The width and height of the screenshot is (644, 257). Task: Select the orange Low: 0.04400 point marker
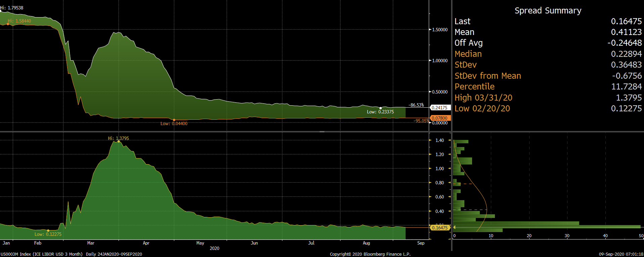[174, 120]
